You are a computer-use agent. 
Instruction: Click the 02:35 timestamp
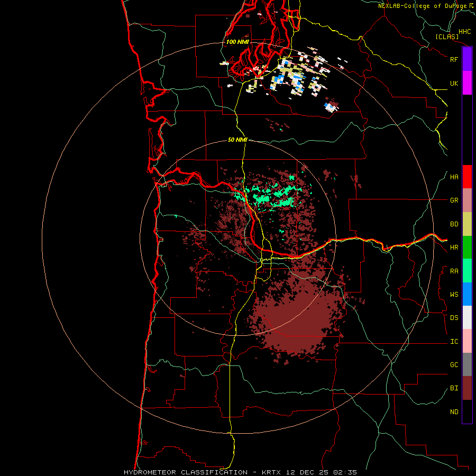click(x=345, y=472)
